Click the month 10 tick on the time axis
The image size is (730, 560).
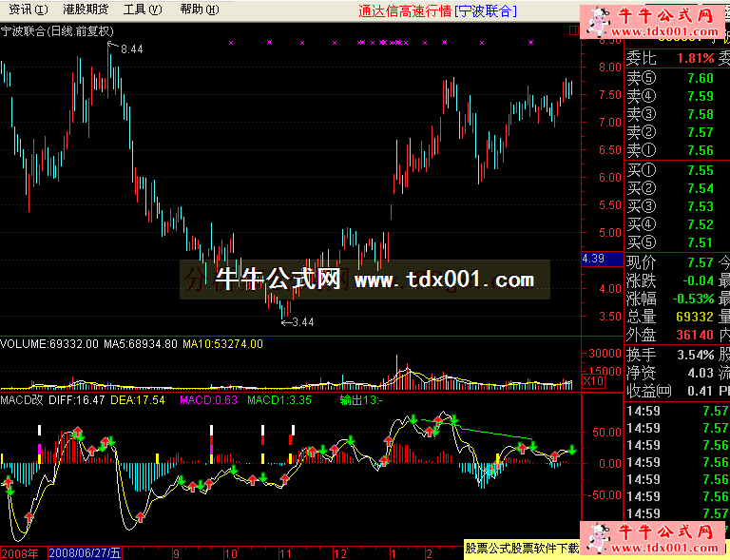click(x=230, y=554)
